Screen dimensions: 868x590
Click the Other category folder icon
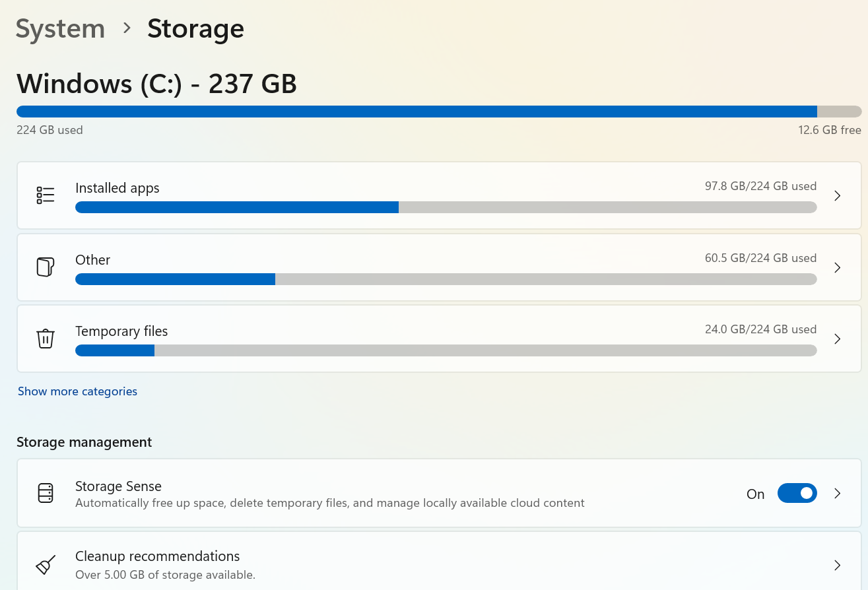click(45, 267)
